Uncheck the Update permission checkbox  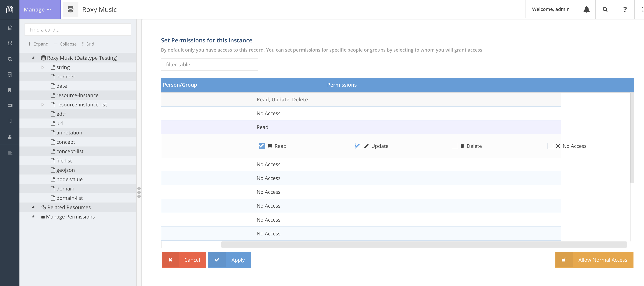(x=358, y=146)
